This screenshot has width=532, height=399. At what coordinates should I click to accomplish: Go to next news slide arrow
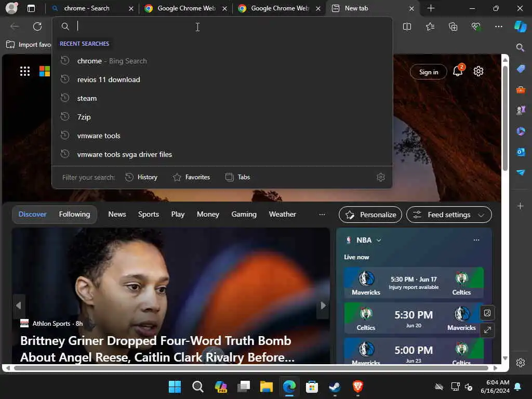click(x=323, y=305)
